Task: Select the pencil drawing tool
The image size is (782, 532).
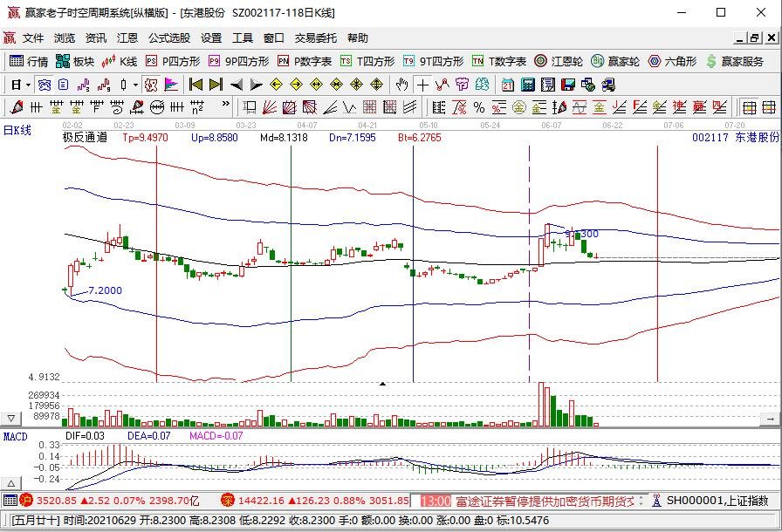Action: (x=17, y=107)
